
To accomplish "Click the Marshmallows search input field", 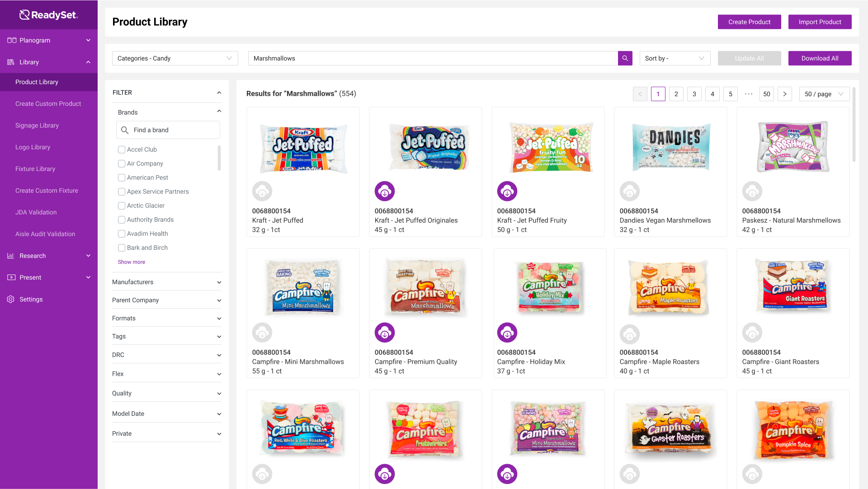I will pyautogui.click(x=433, y=58).
